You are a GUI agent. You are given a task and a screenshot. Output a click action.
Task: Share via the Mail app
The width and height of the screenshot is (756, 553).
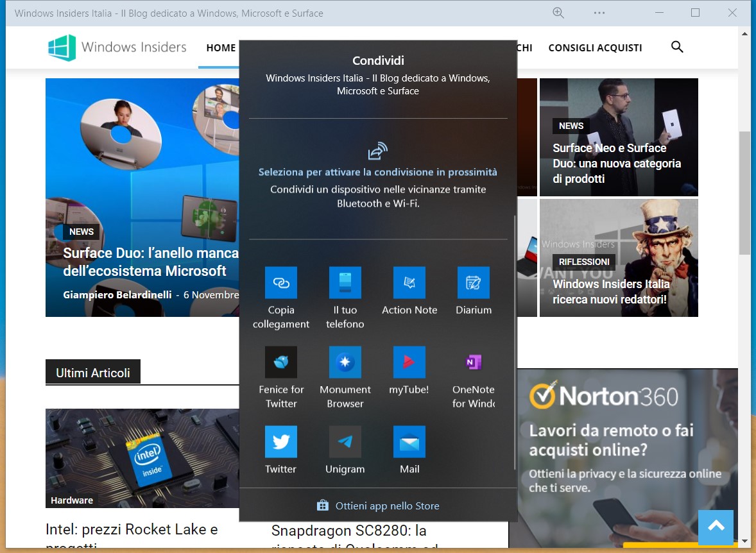click(409, 441)
